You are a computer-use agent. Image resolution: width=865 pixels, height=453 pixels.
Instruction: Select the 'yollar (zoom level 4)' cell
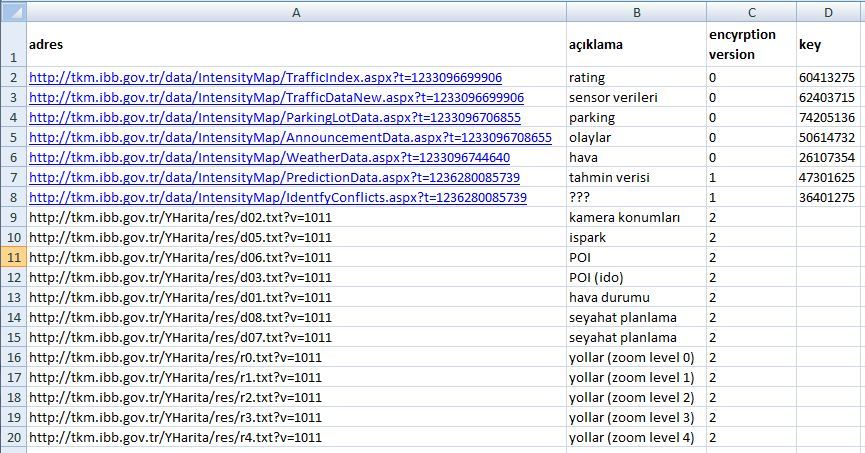click(637, 437)
